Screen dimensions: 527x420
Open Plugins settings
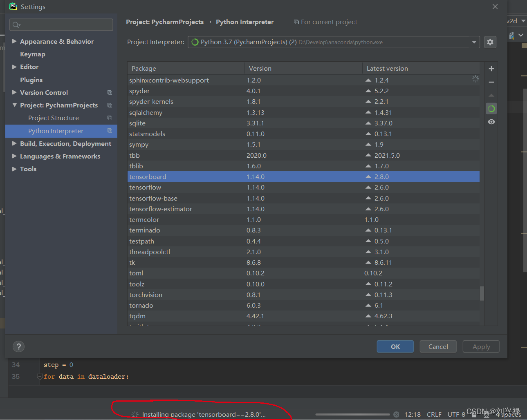coord(31,80)
